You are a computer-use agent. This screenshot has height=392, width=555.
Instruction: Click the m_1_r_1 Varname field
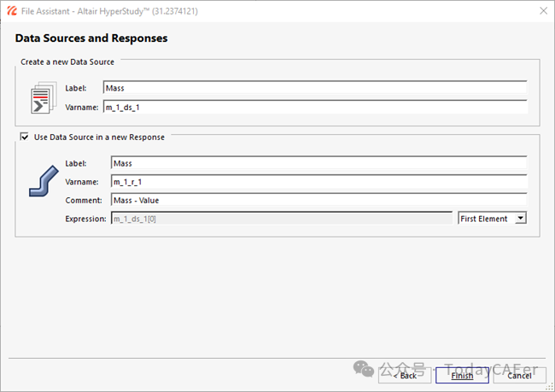click(318, 181)
